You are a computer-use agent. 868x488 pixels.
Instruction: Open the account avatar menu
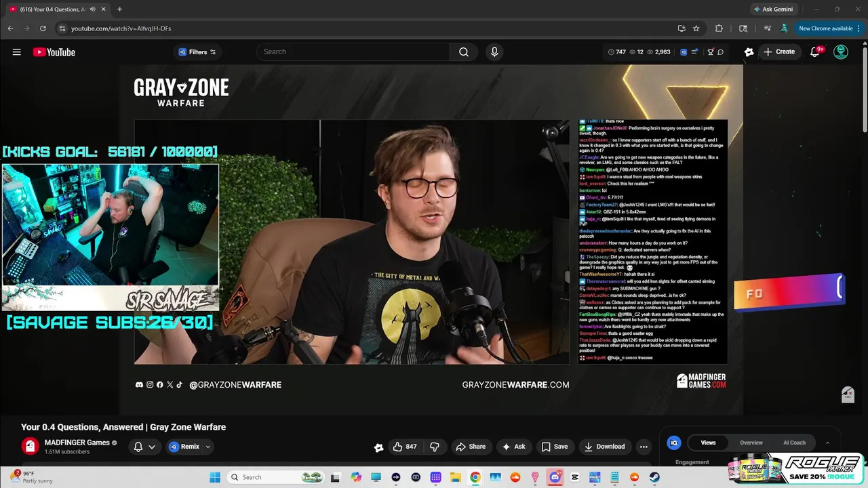[x=841, y=52]
